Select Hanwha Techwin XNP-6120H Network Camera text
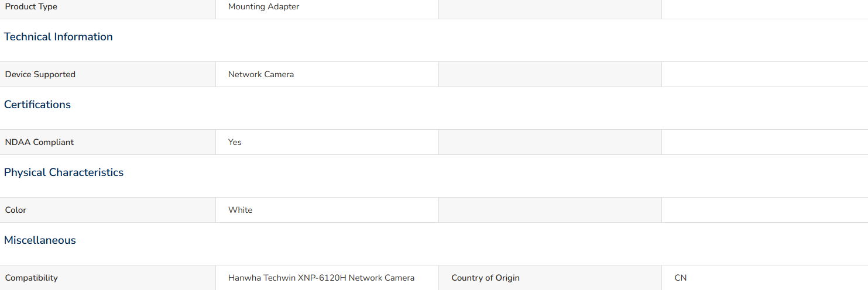 point(321,278)
